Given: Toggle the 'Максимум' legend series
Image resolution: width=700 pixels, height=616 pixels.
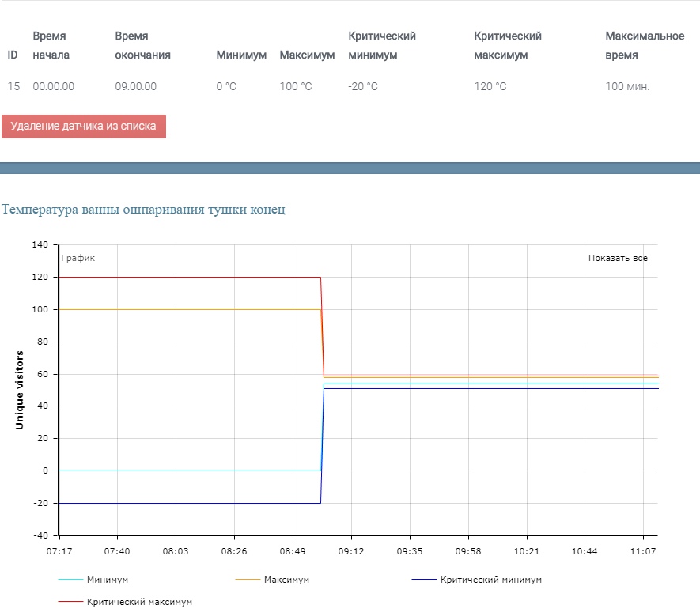Looking at the screenshot, I should 286,580.
